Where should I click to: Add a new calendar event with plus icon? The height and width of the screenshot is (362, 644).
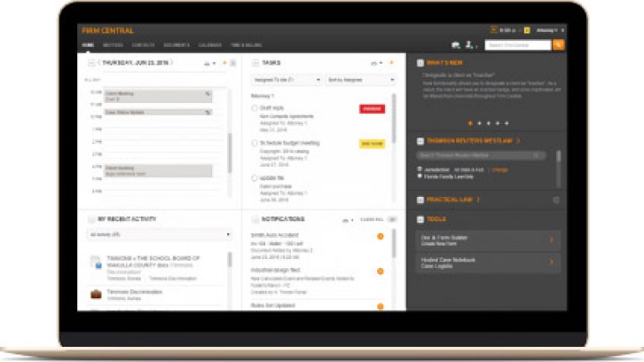pyautogui.click(x=224, y=63)
